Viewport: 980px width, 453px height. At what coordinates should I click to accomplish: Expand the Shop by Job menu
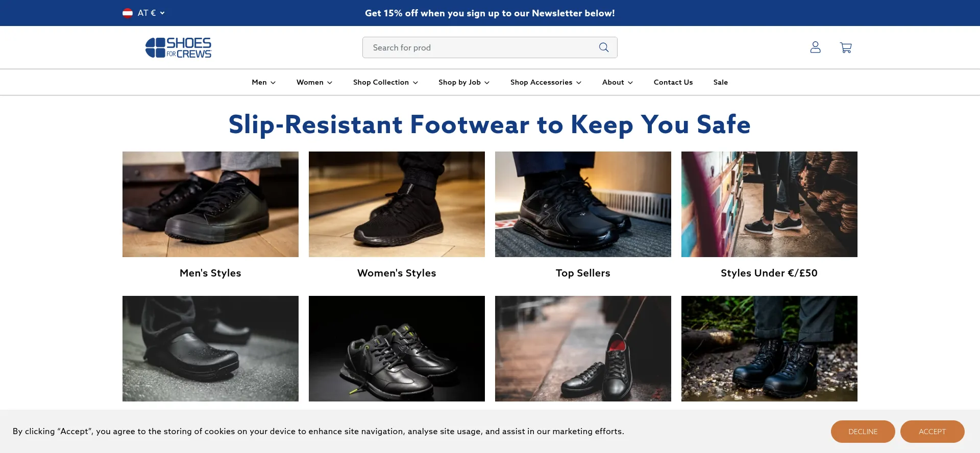(x=464, y=82)
